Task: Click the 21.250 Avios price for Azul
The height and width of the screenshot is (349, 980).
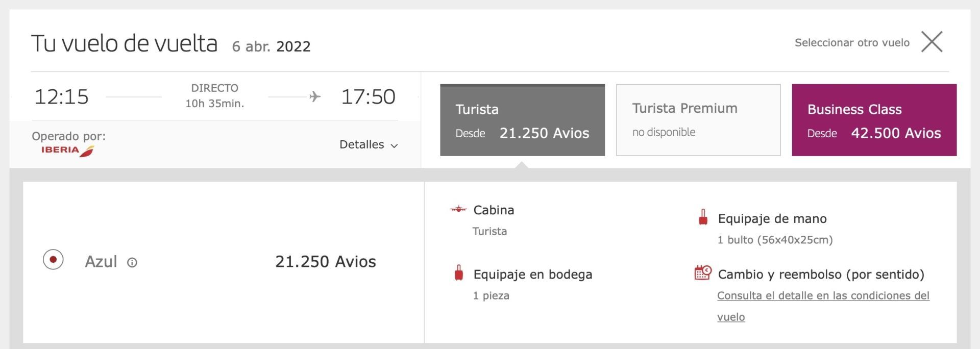Action: (326, 261)
